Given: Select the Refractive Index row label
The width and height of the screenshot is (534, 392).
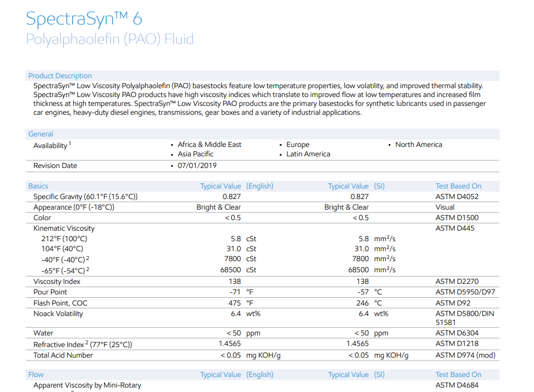Looking at the screenshot, I should [x=83, y=344].
